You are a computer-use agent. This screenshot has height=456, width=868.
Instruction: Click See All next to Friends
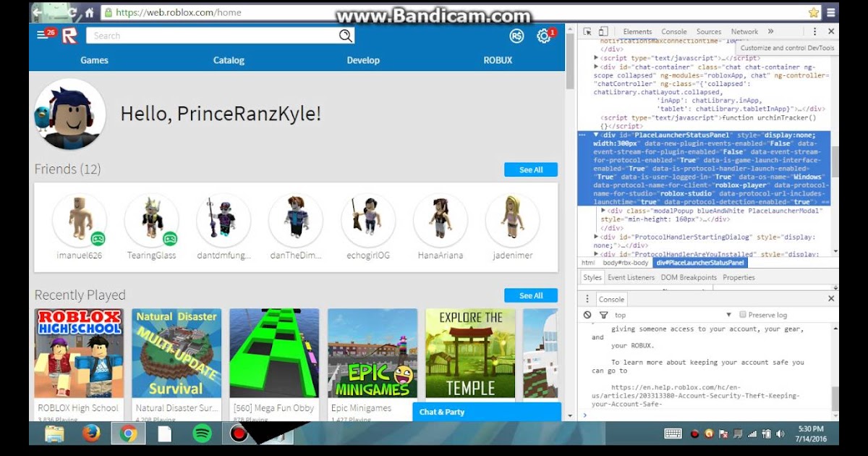click(x=531, y=169)
